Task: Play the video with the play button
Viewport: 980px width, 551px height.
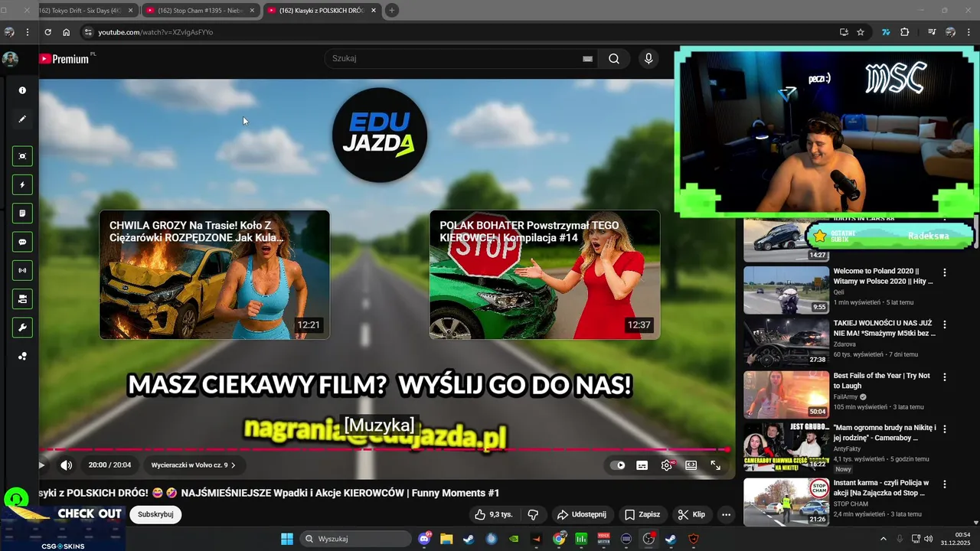Action: (41, 465)
